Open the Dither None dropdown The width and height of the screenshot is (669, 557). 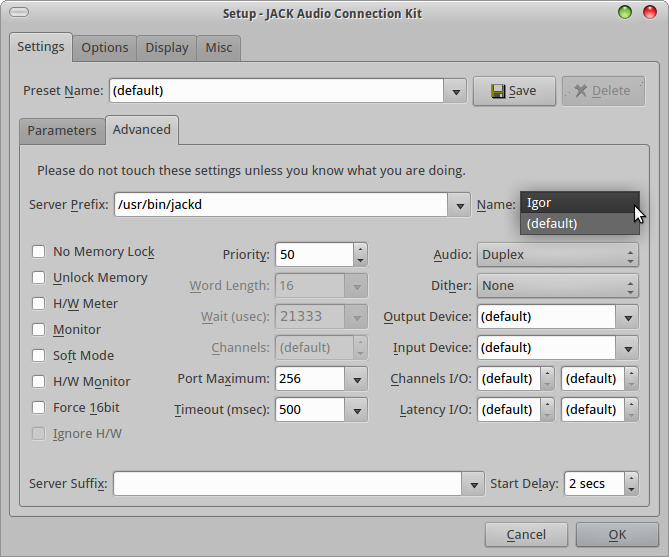click(558, 286)
